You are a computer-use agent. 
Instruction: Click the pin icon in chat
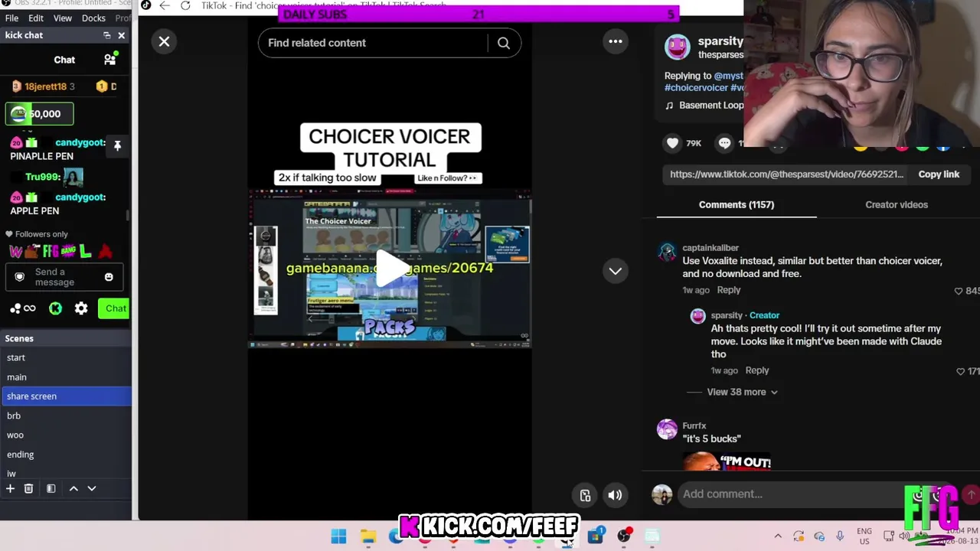click(117, 145)
